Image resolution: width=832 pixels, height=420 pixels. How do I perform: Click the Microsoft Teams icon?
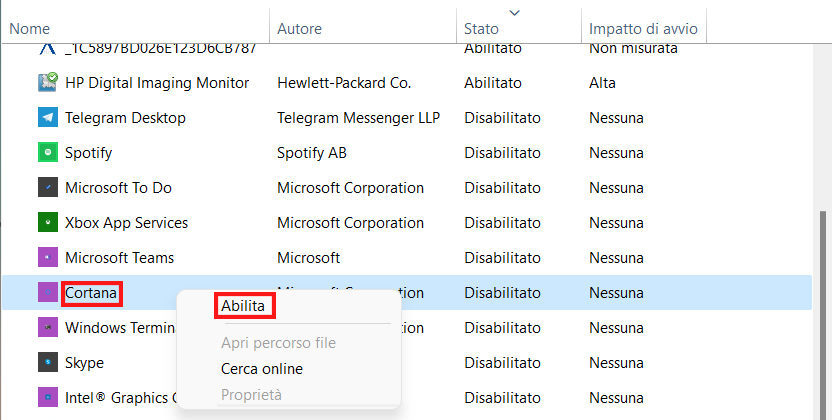pos(48,258)
